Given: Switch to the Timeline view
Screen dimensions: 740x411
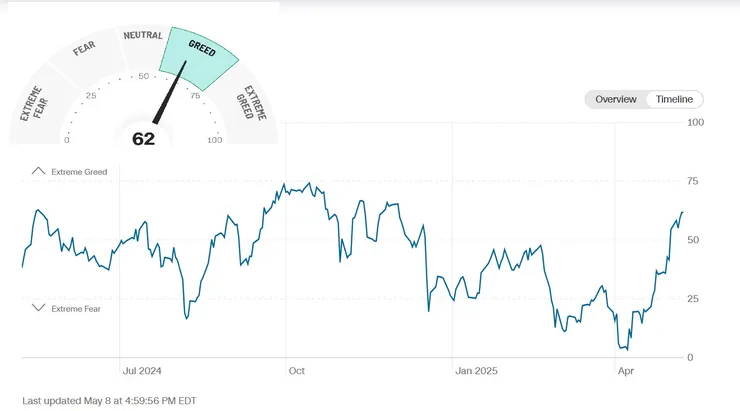Looking at the screenshot, I should pyautogui.click(x=674, y=99).
